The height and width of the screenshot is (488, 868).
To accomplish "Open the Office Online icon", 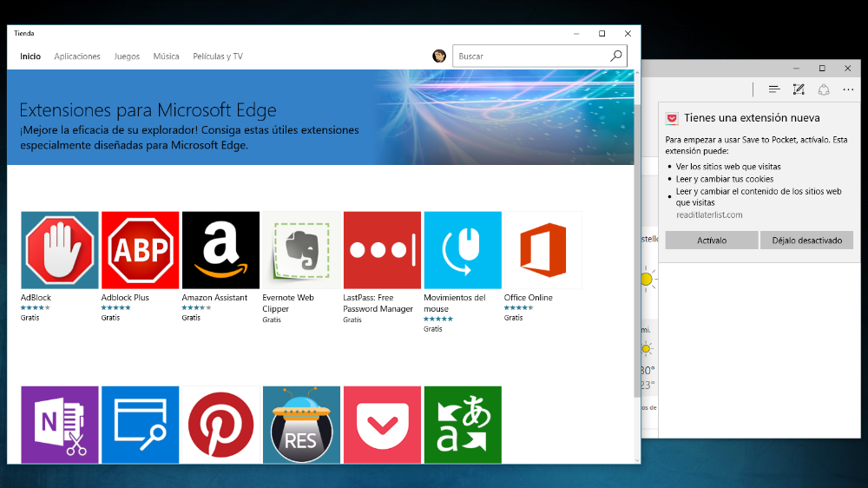I will [543, 250].
